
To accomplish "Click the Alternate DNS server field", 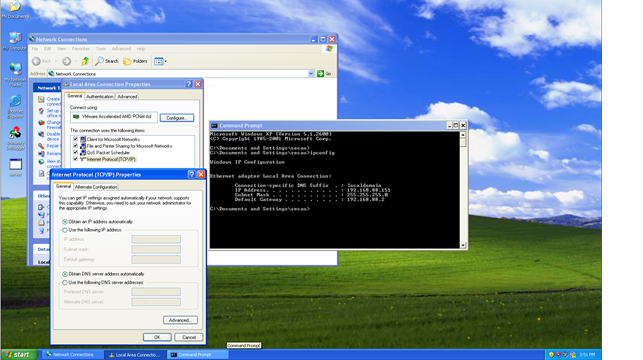I will [156, 302].
